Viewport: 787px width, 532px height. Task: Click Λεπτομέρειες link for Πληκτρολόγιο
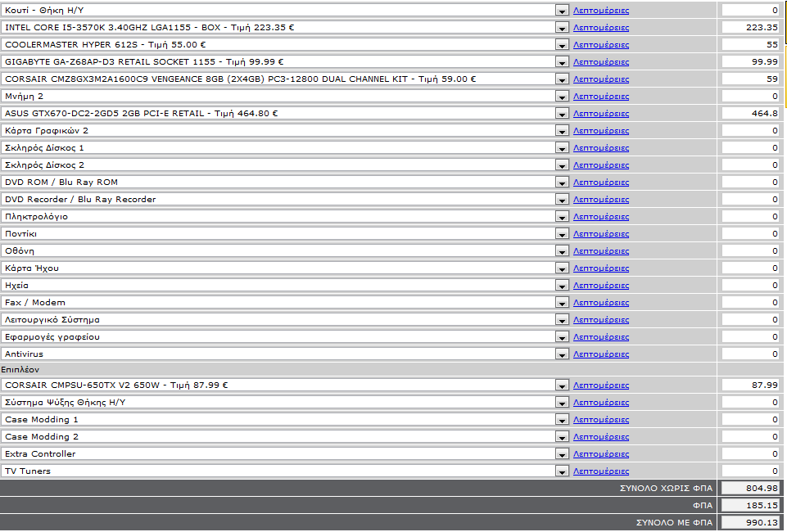601,217
